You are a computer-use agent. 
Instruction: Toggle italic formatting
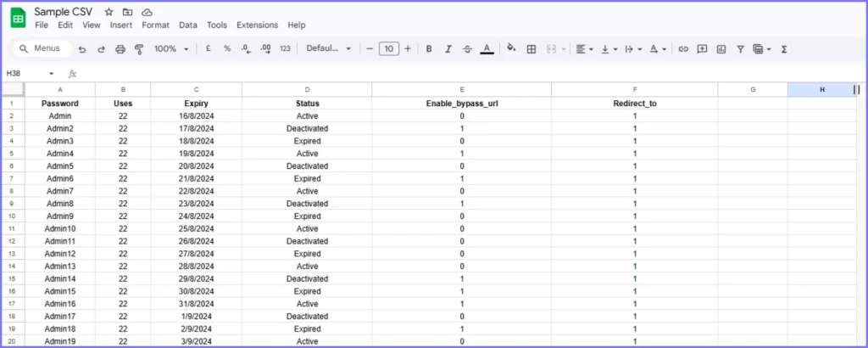coord(448,49)
